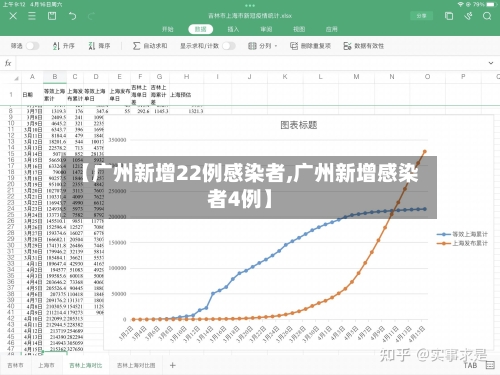Switch to the 开始 ribbon tab
The height and width of the screenshot is (375, 500).
168,29
